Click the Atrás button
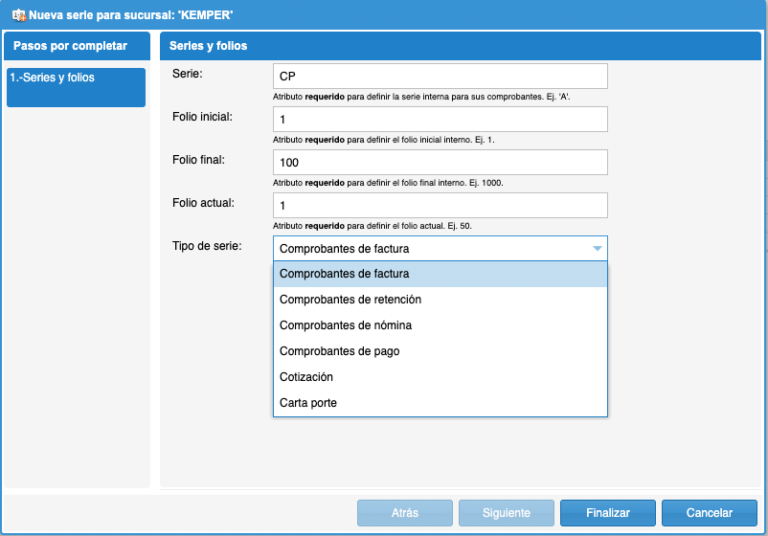Screen dimensions: 768x536 point(405,513)
